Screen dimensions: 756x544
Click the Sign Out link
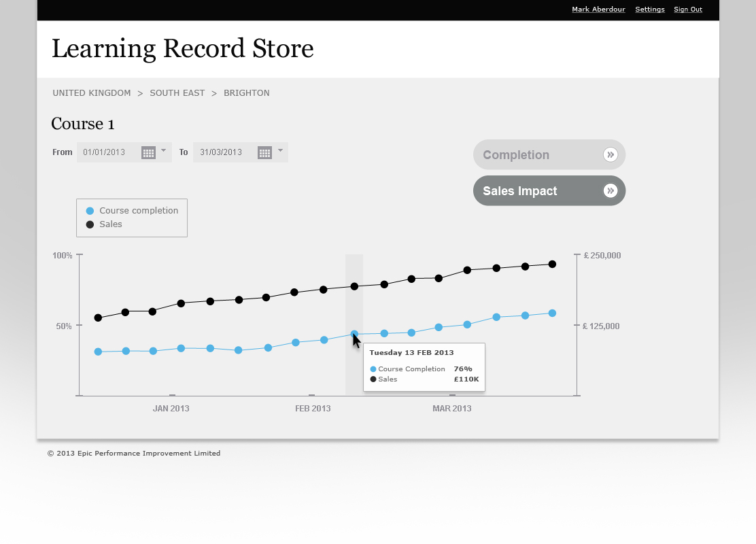pos(688,10)
